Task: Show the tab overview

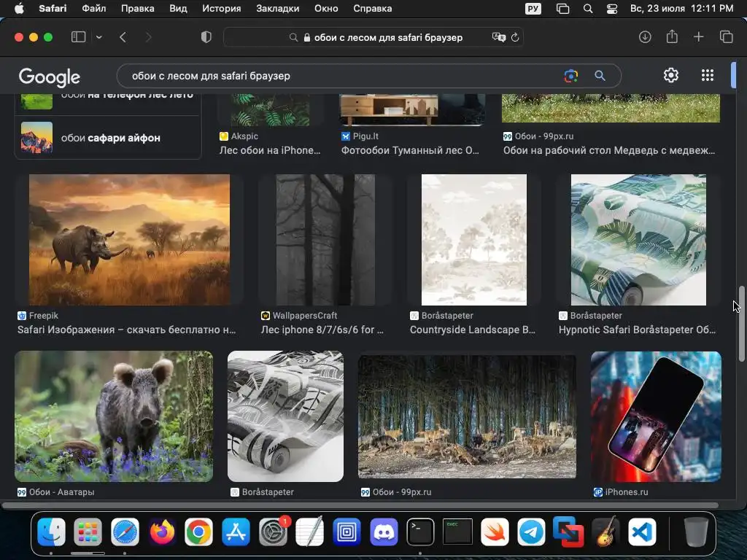Action: [x=726, y=37]
